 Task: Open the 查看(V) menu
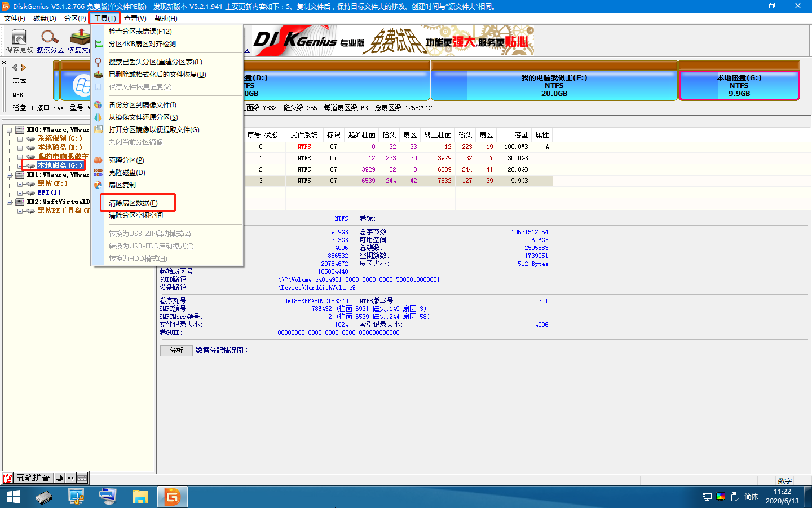[135, 19]
